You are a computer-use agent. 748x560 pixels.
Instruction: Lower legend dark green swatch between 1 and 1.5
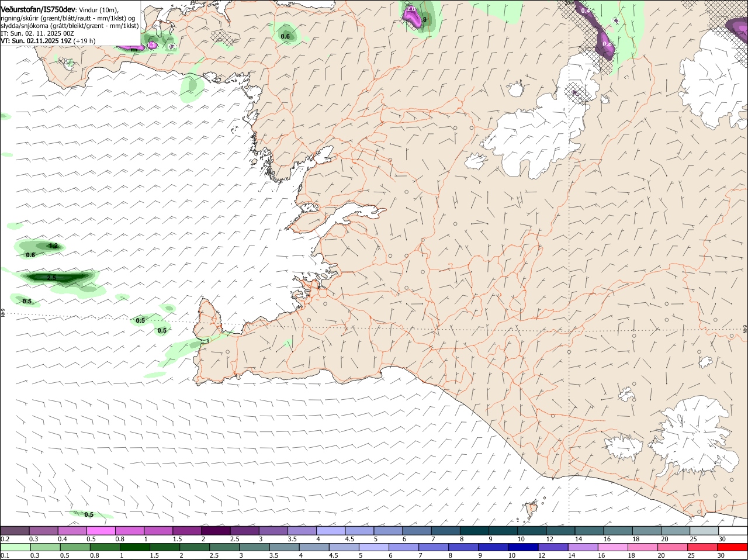point(135,547)
